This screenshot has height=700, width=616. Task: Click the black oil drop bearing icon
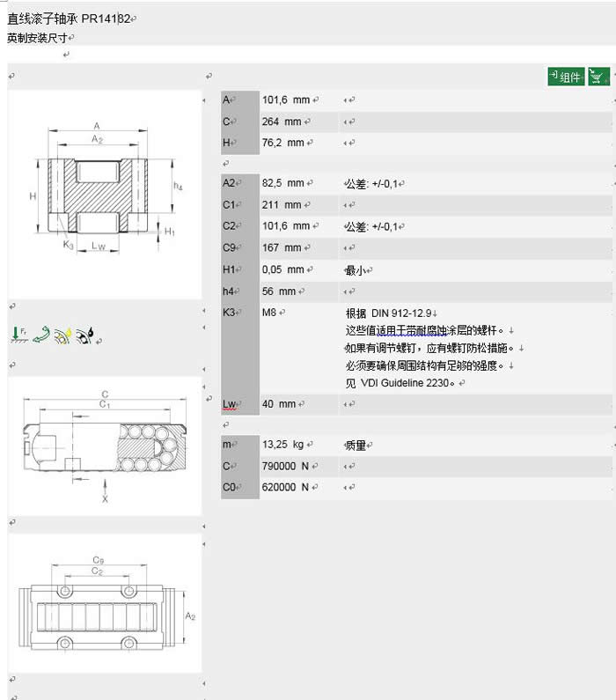(x=86, y=335)
